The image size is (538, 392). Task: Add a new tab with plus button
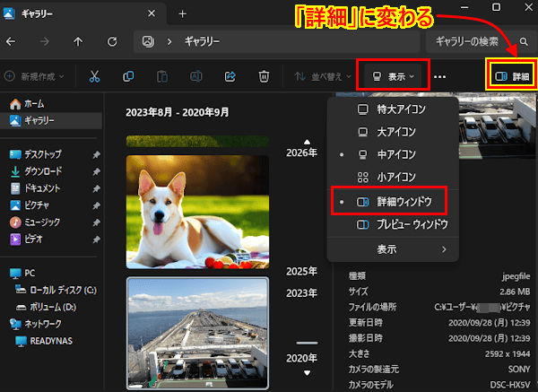coord(183,13)
